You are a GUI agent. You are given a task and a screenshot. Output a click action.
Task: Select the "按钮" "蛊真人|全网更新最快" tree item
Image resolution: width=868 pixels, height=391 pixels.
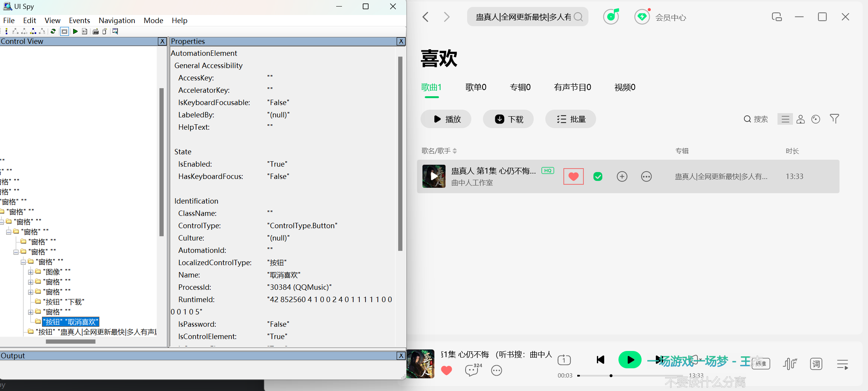(x=96, y=332)
